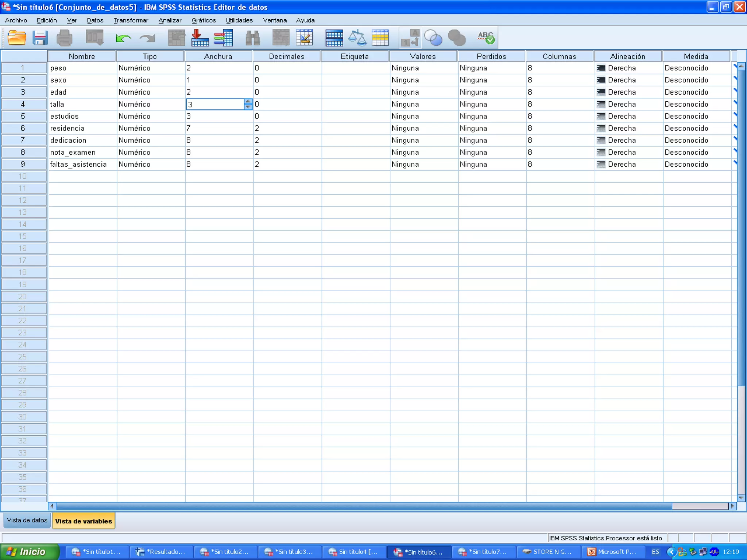Click Alineación cell of sexo row
This screenshot has height=560, width=747.
628,80
